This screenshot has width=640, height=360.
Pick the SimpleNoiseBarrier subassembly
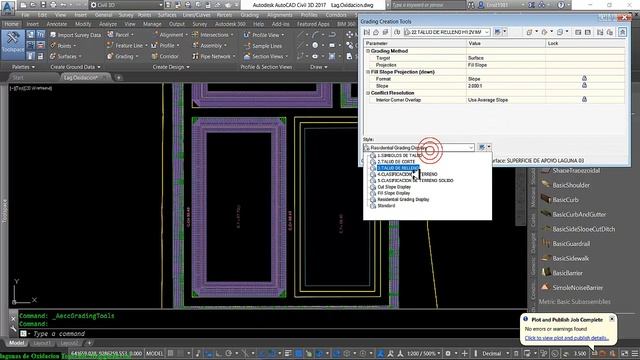tap(572, 288)
